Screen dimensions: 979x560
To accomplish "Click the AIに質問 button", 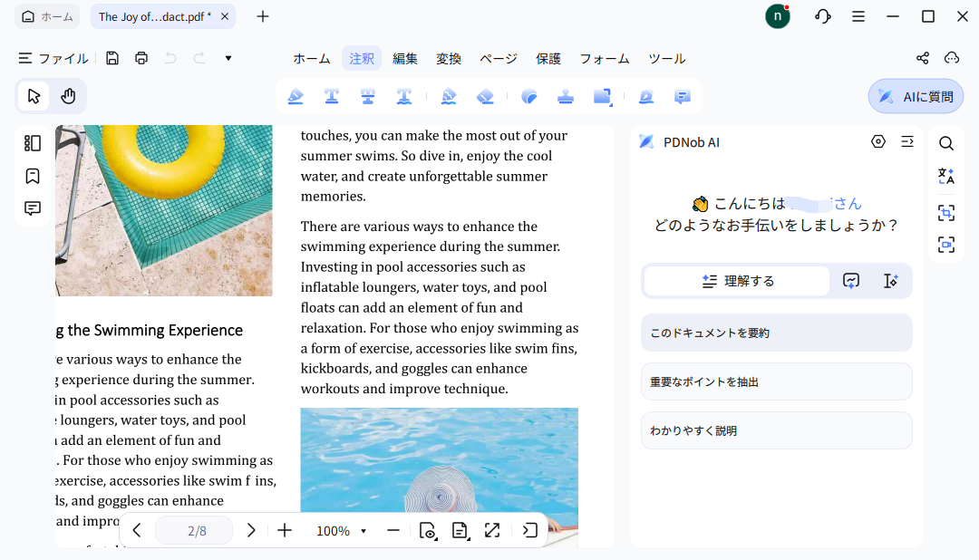I will (916, 95).
